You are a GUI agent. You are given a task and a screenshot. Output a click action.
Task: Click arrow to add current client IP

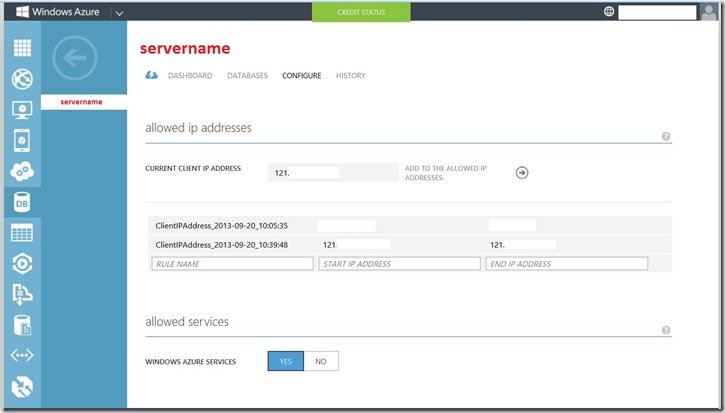point(522,172)
